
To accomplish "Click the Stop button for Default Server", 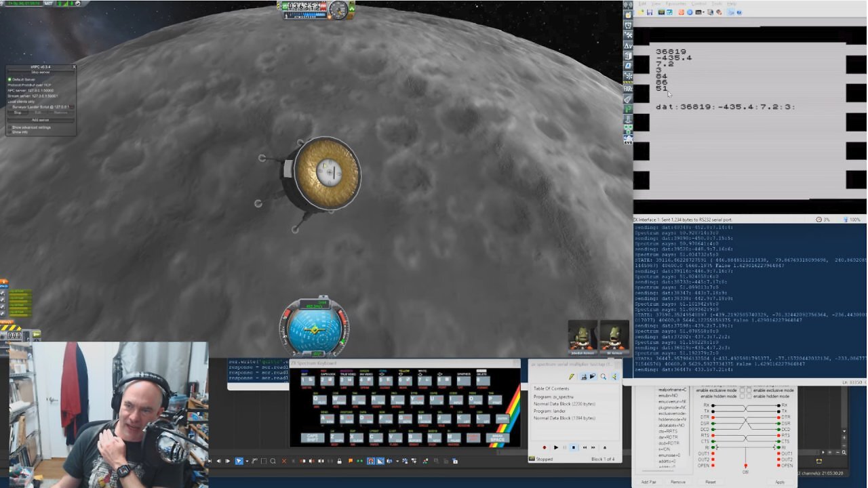I will tap(18, 113).
